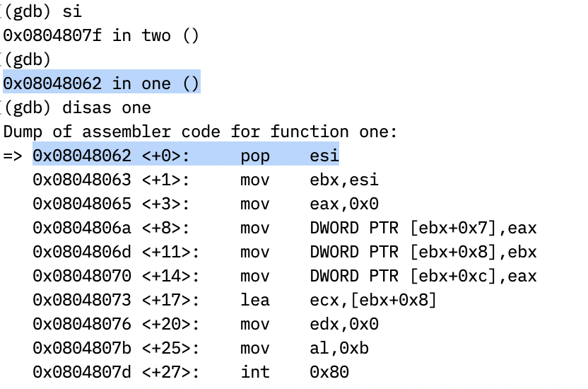Click the highlighted "0x08048062 in one ()" line

[x=101, y=83]
